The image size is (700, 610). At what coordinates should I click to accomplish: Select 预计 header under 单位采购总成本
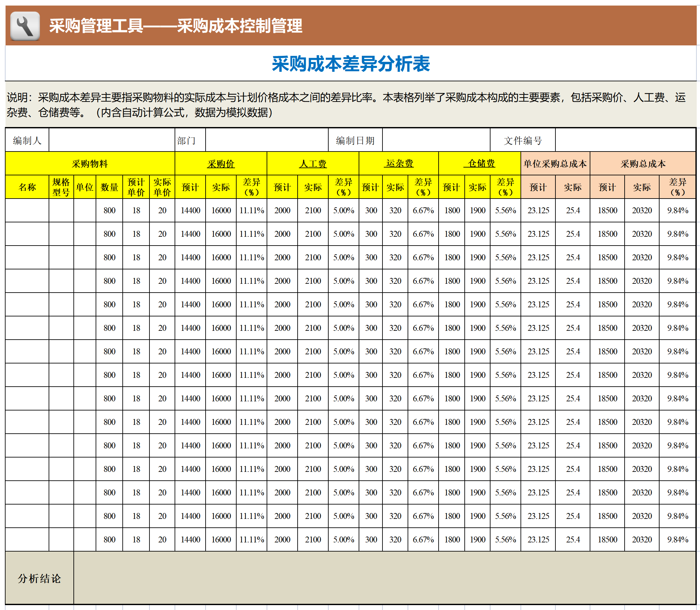538,187
